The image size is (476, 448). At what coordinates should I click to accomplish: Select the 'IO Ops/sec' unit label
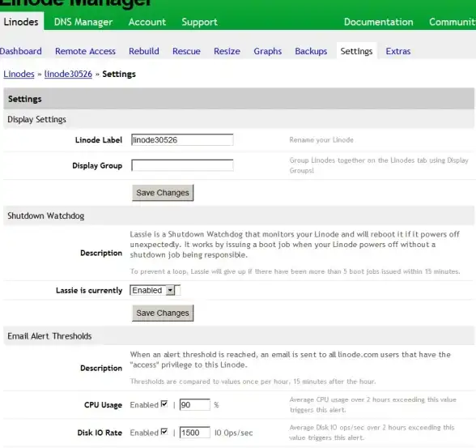[x=233, y=433]
